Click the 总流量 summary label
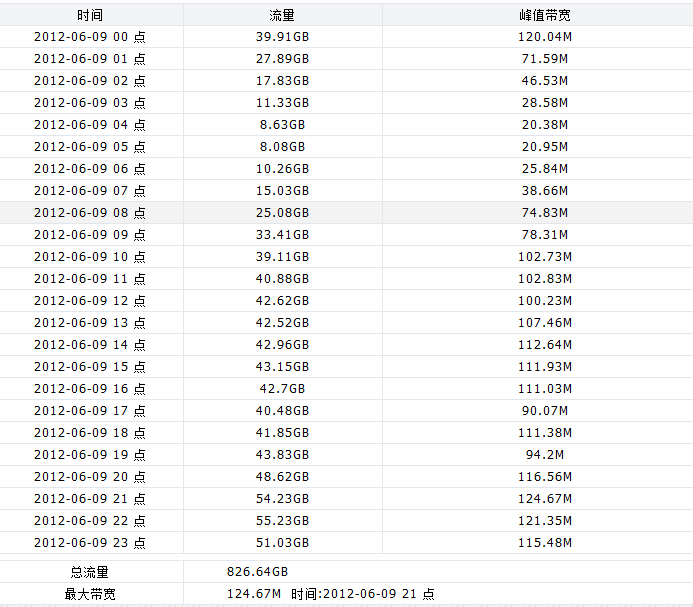This screenshot has width=693, height=607. coord(90,572)
